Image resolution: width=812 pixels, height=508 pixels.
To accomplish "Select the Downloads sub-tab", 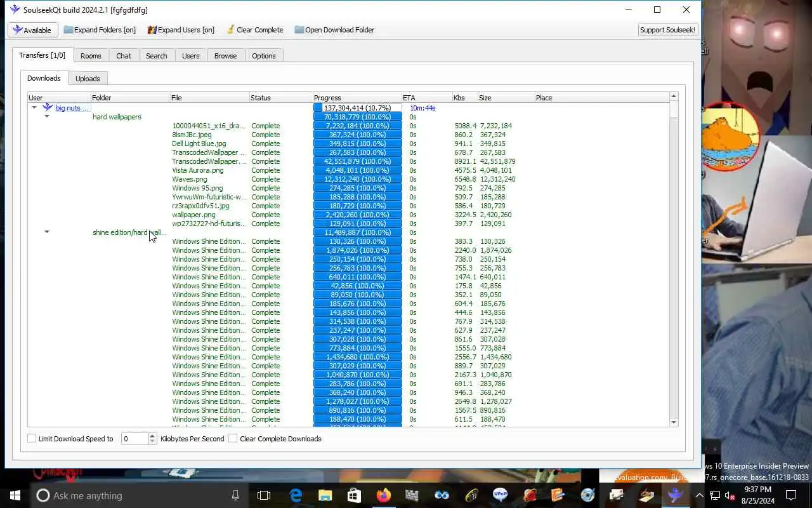I will (44, 78).
